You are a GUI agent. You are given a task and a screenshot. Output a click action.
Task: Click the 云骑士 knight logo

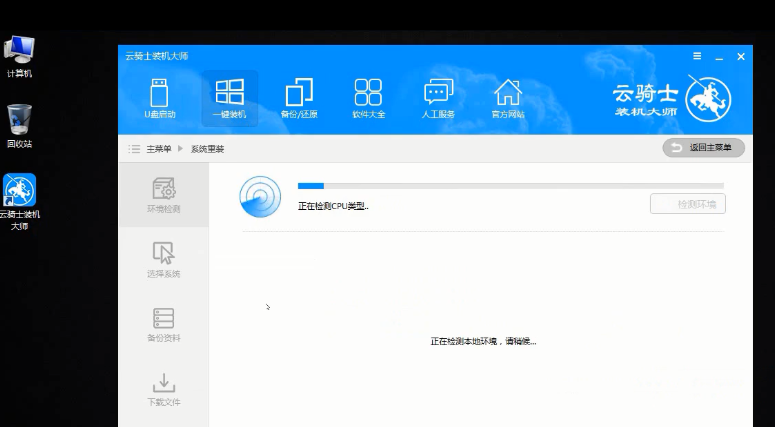pyautogui.click(x=708, y=99)
